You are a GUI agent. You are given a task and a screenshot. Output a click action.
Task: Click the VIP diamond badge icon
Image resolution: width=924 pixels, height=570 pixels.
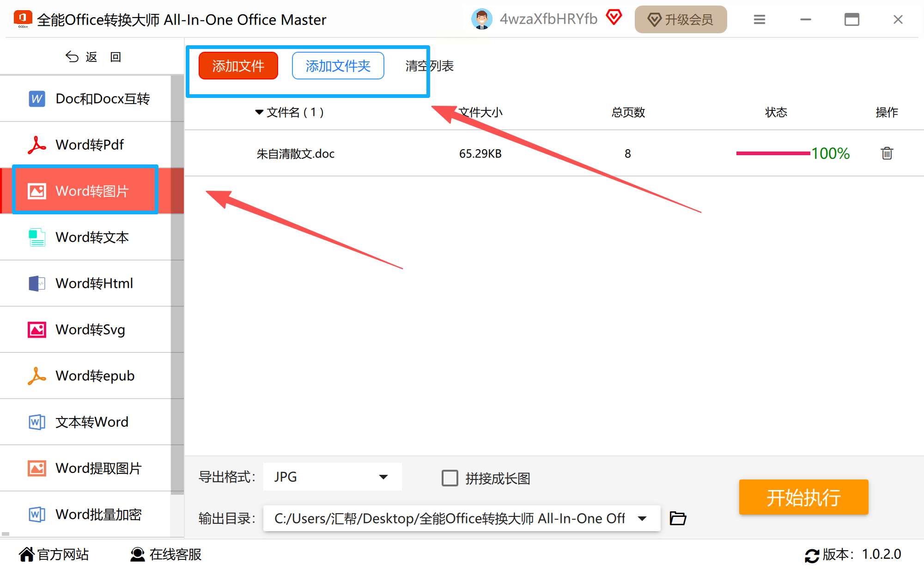[x=614, y=18]
